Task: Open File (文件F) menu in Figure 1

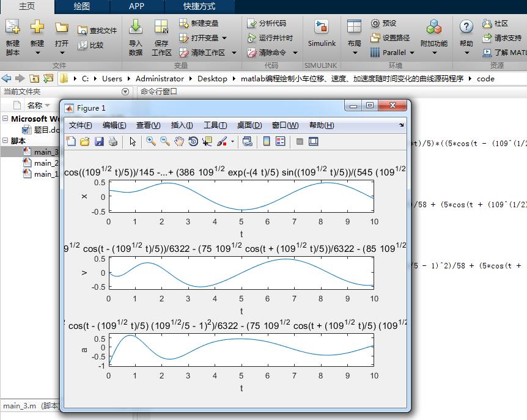Action: coord(80,125)
